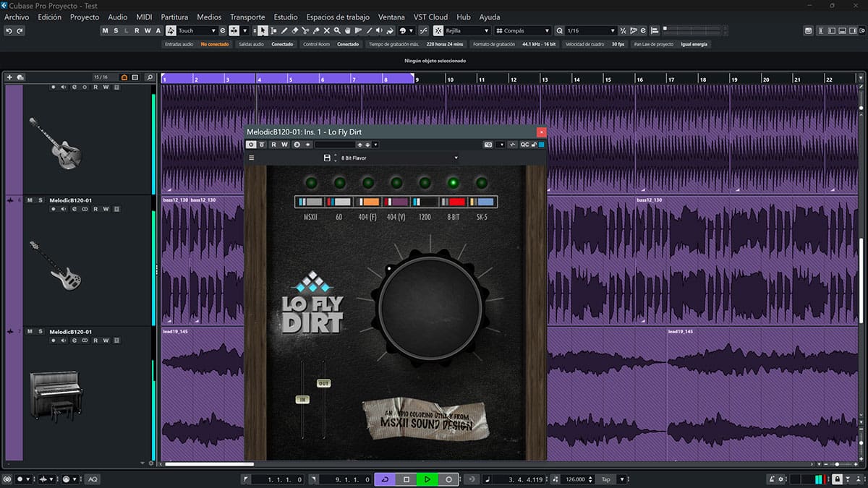Click the upright piano track picture

point(56,396)
